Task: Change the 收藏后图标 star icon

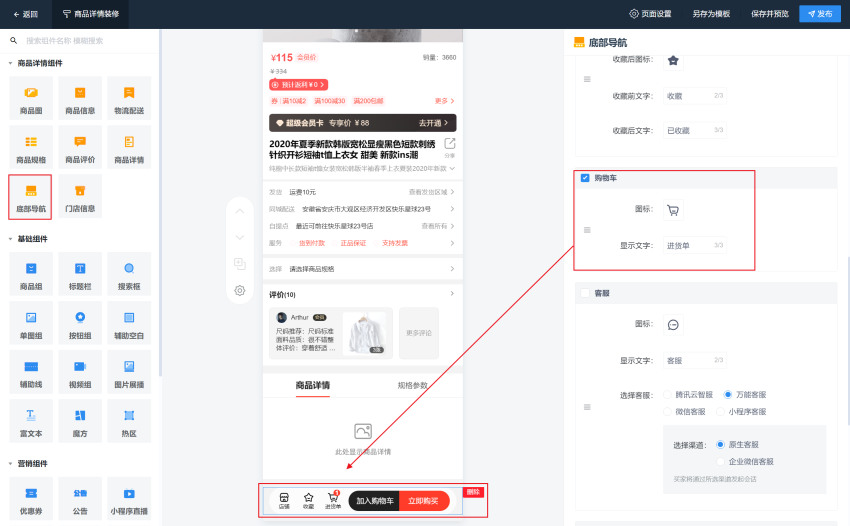Action: 673,61
